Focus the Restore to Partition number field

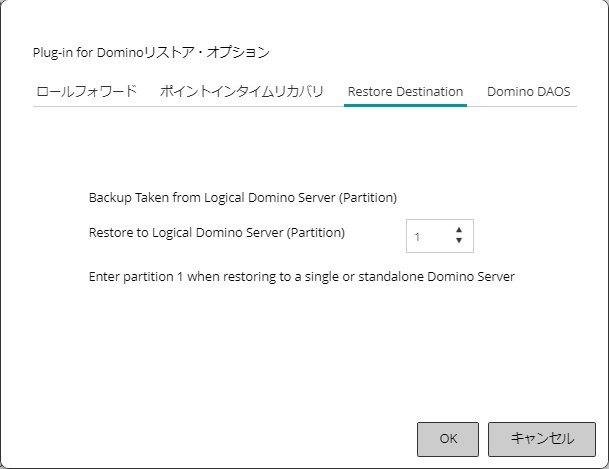click(x=440, y=236)
